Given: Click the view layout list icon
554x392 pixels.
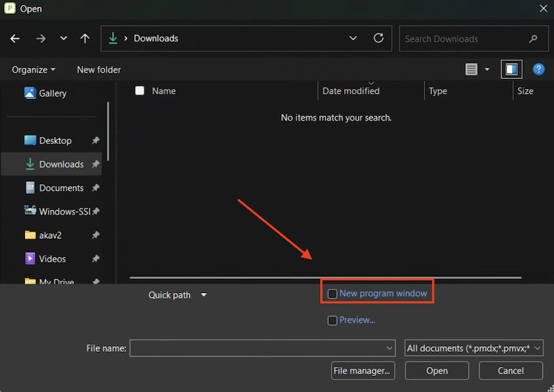Looking at the screenshot, I should (472, 69).
